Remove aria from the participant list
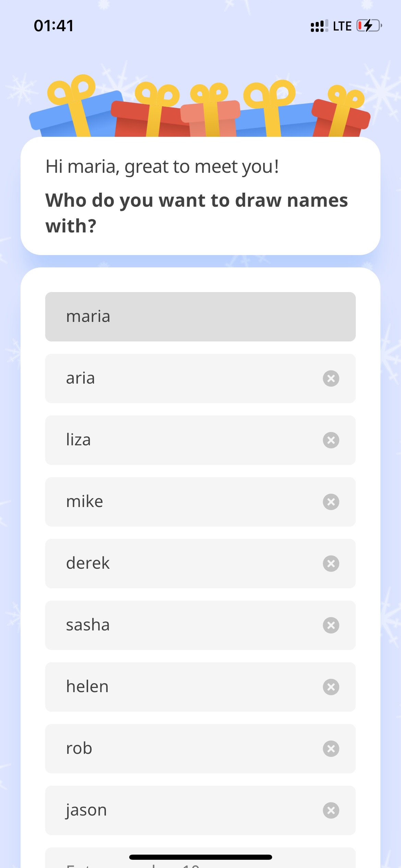 (331, 378)
